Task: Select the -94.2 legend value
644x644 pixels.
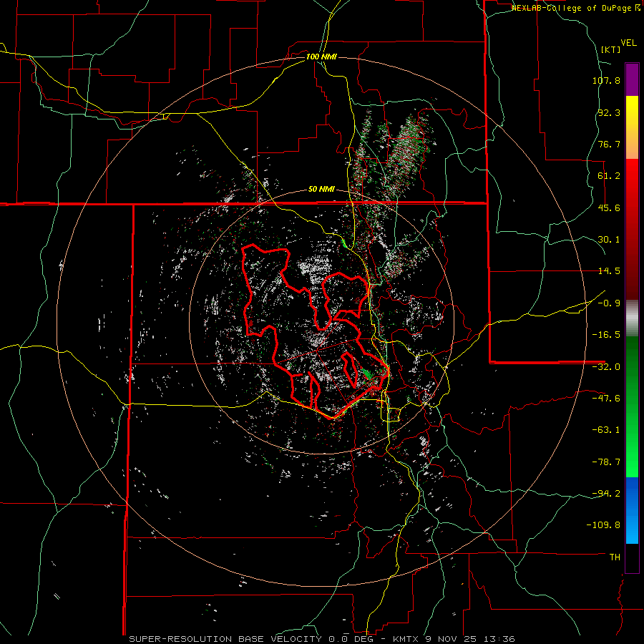Action: pos(606,493)
